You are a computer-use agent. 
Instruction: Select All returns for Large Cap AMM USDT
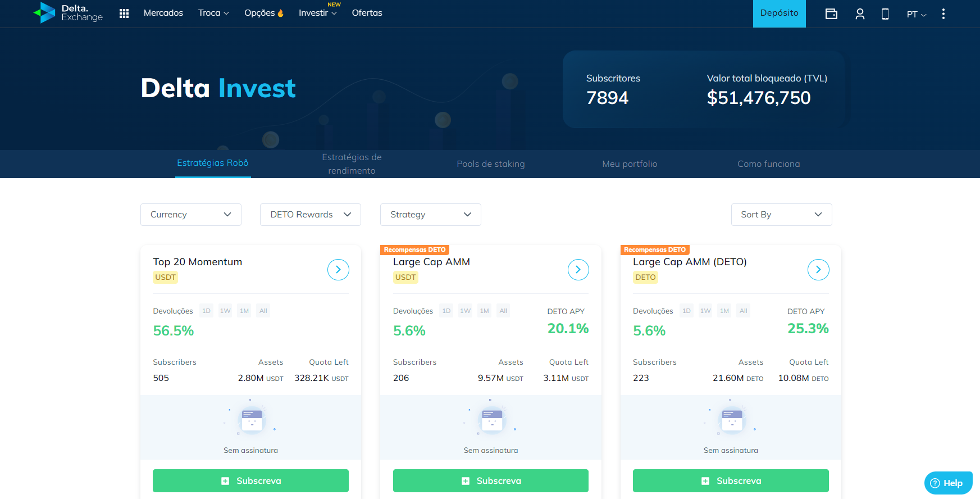pos(503,311)
